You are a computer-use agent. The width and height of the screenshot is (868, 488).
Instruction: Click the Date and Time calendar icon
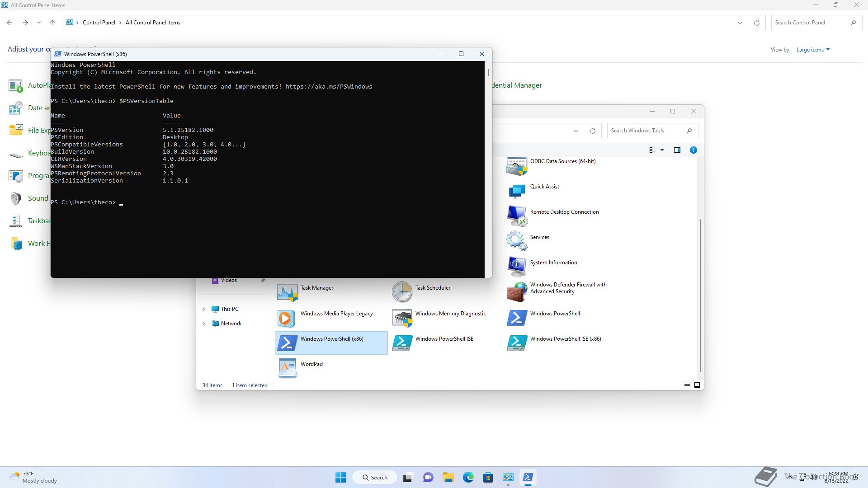click(x=16, y=108)
